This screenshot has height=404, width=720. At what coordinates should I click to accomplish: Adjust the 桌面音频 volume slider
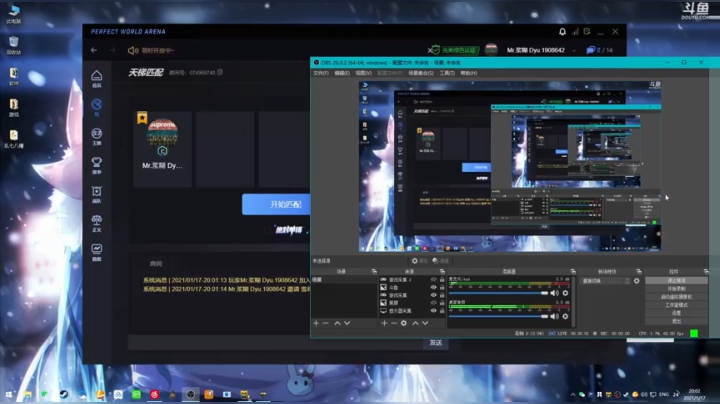tap(499, 316)
